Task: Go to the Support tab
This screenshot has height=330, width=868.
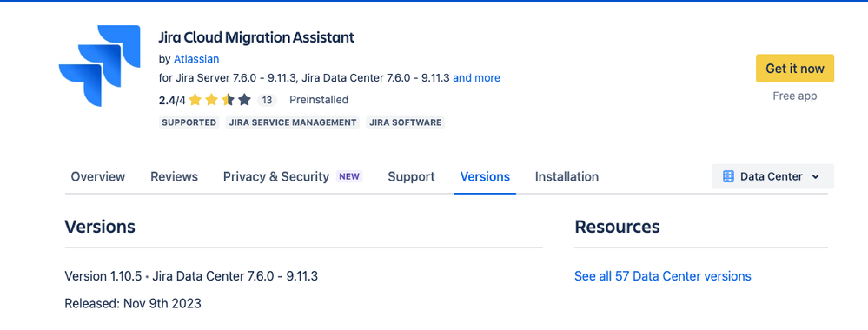Action: tap(411, 176)
